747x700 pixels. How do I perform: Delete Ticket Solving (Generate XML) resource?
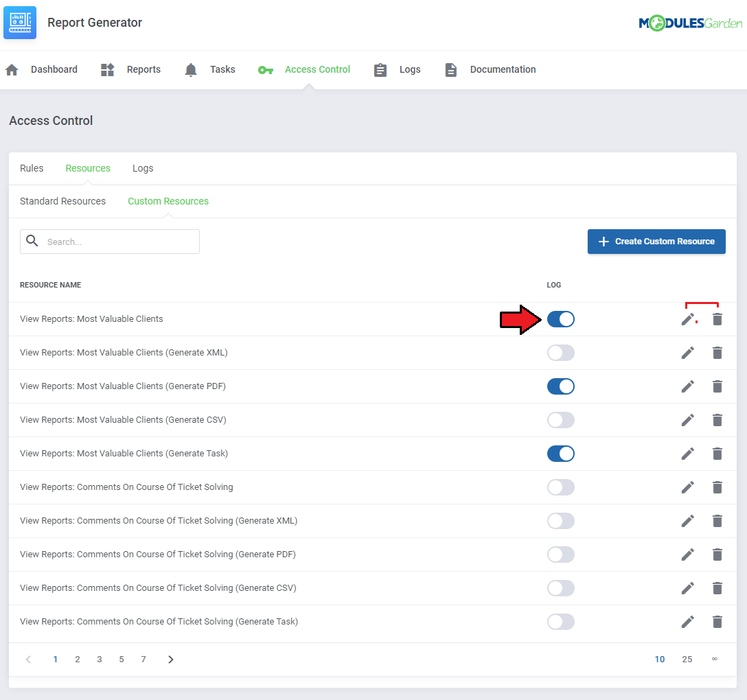coord(717,521)
